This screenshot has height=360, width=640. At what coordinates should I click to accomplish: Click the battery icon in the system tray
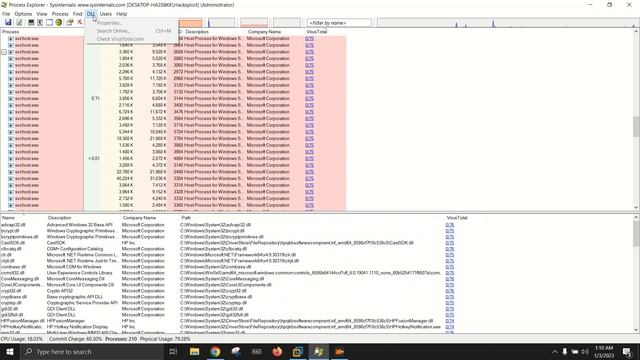point(575,351)
